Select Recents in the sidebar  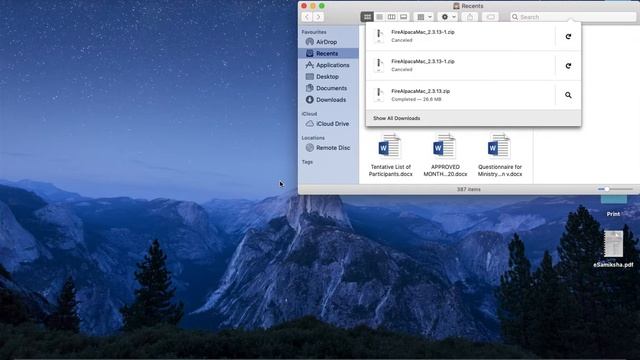point(328,53)
